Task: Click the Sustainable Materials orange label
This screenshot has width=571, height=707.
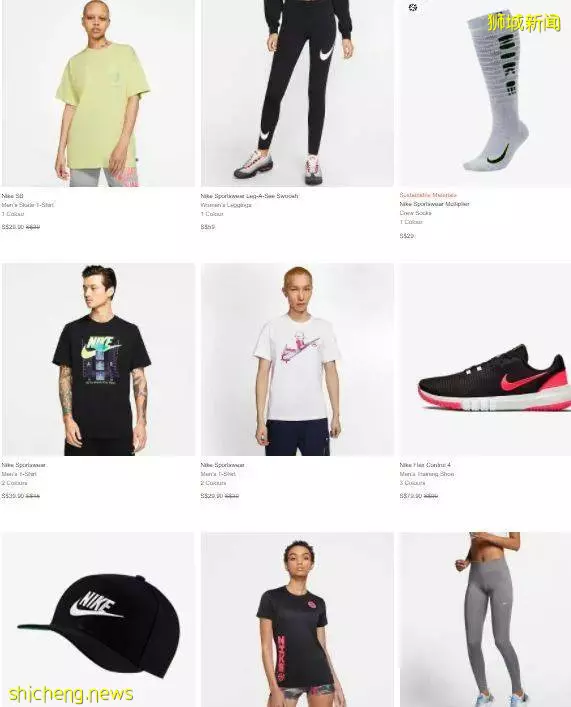Action: [x=428, y=195]
